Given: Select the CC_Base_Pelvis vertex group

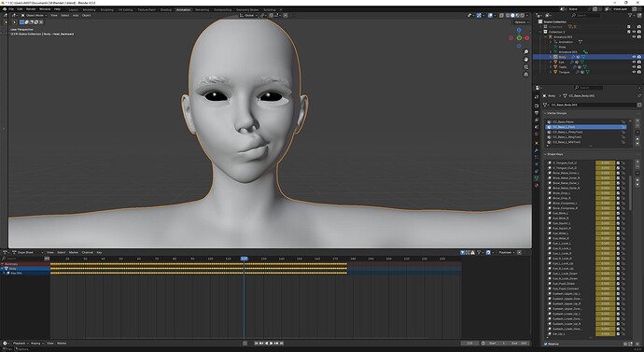Looking at the screenshot, I should click(x=586, y=122).
